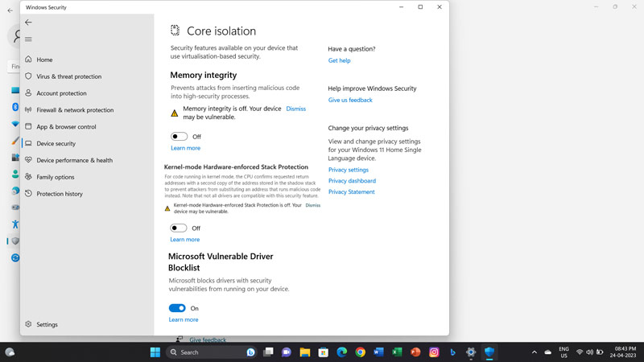Open Home in the sidebar
This screenshot has width=644, height=362.
(44, 60)
